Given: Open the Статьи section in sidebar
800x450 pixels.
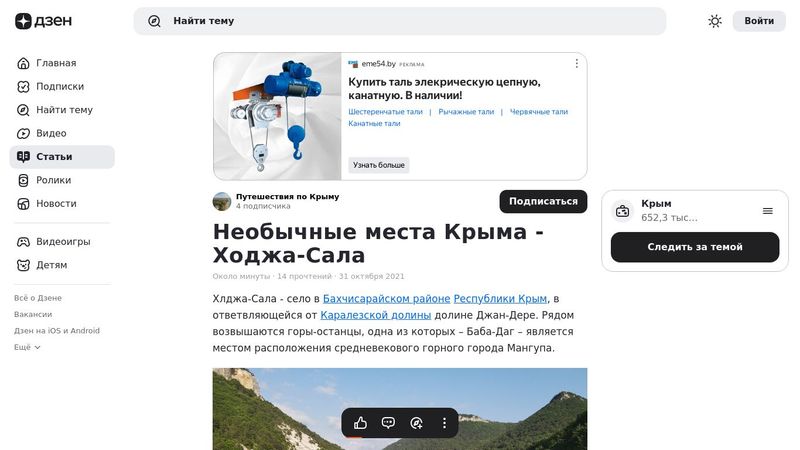Looking at the screenshot, I should tap(62, 157).
